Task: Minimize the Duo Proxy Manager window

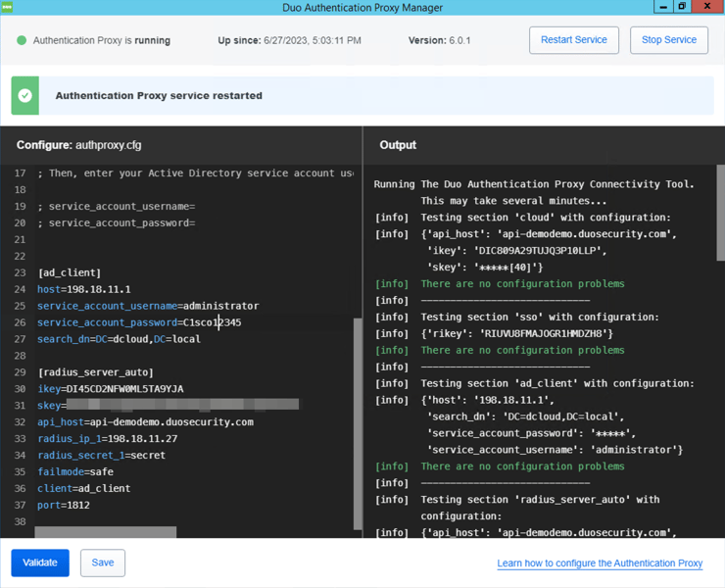Action: (x=663, y=7)
